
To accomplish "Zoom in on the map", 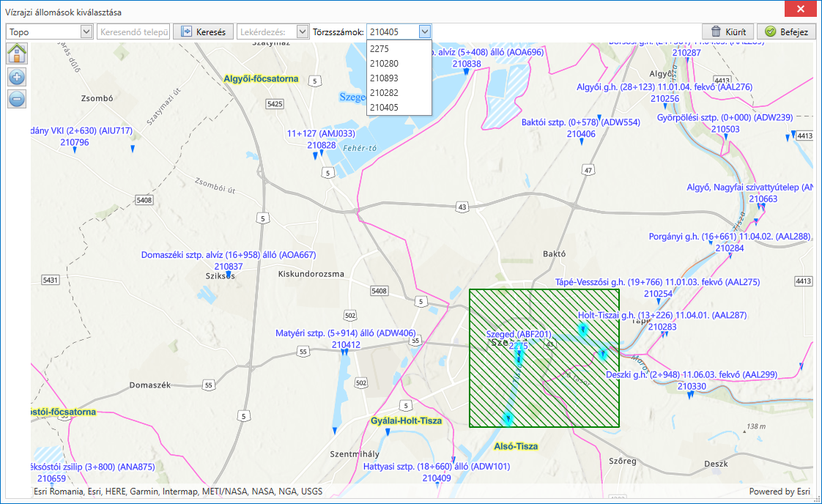I will coord(17,78).
